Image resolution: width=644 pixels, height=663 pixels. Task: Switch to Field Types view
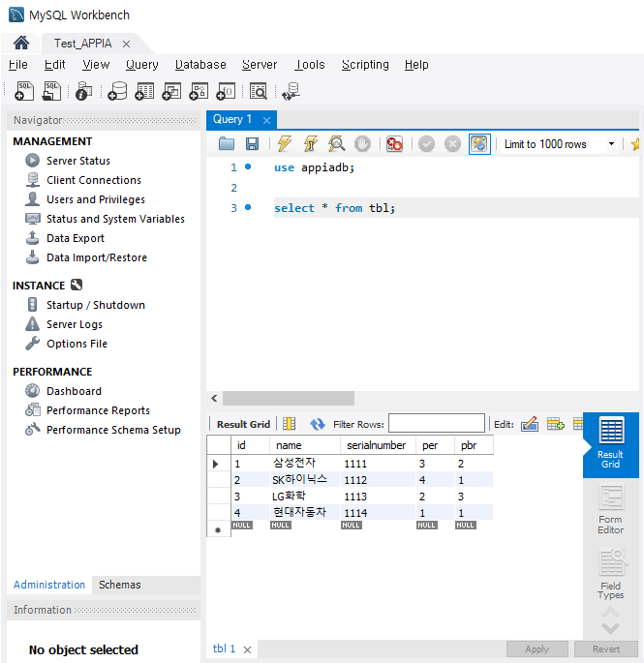610,574
